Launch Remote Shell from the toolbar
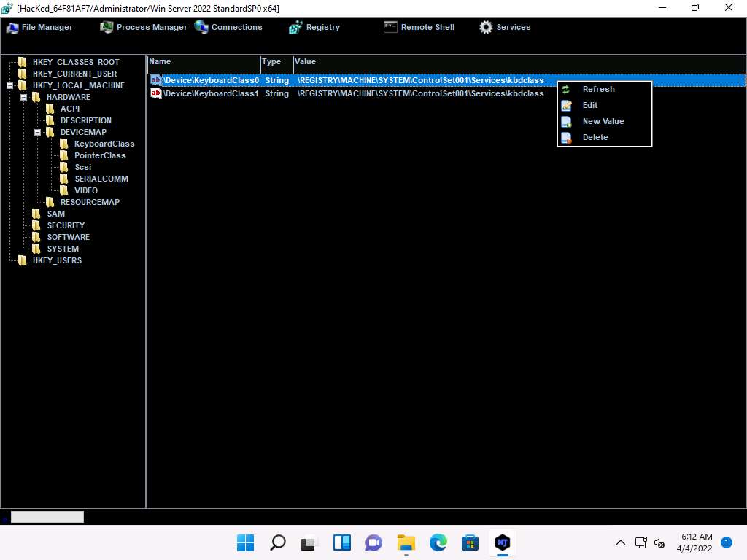Image resolution: width=747 pixels, height=560 pixels. click(x=390, y=27)
